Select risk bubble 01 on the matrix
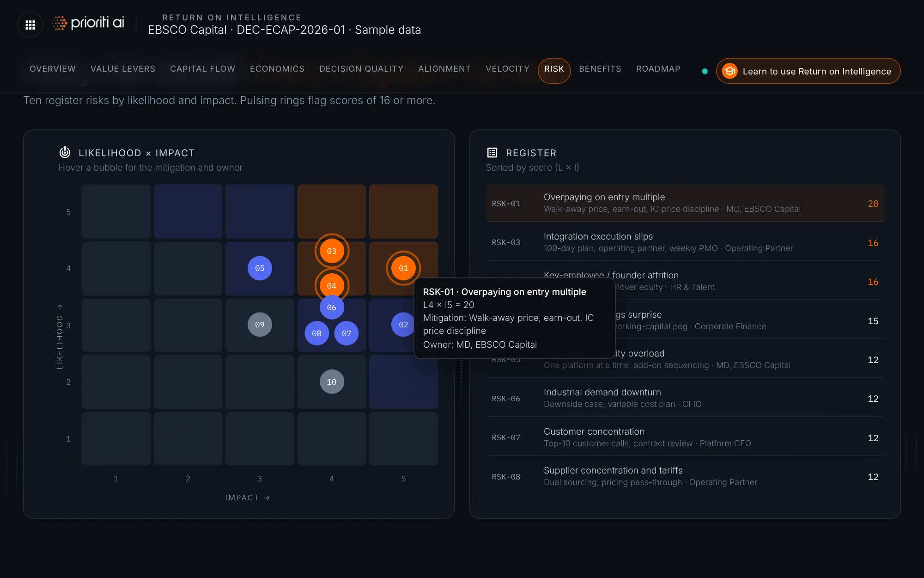This screenshot has width=924, height=578. point(403,268)
